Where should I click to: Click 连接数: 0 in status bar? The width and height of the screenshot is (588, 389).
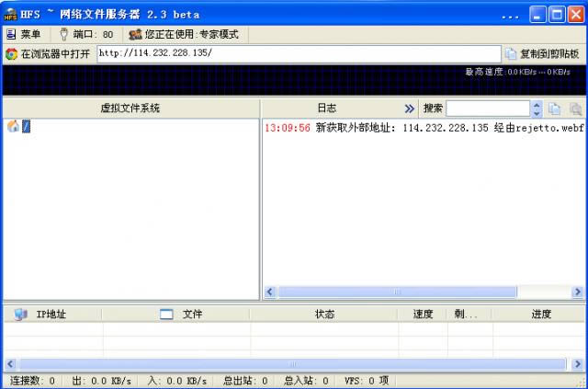point(33,381)
